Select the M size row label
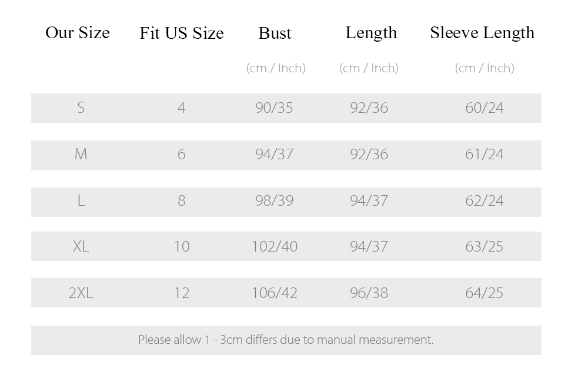588x375 pixels. [x=81, y=154]
